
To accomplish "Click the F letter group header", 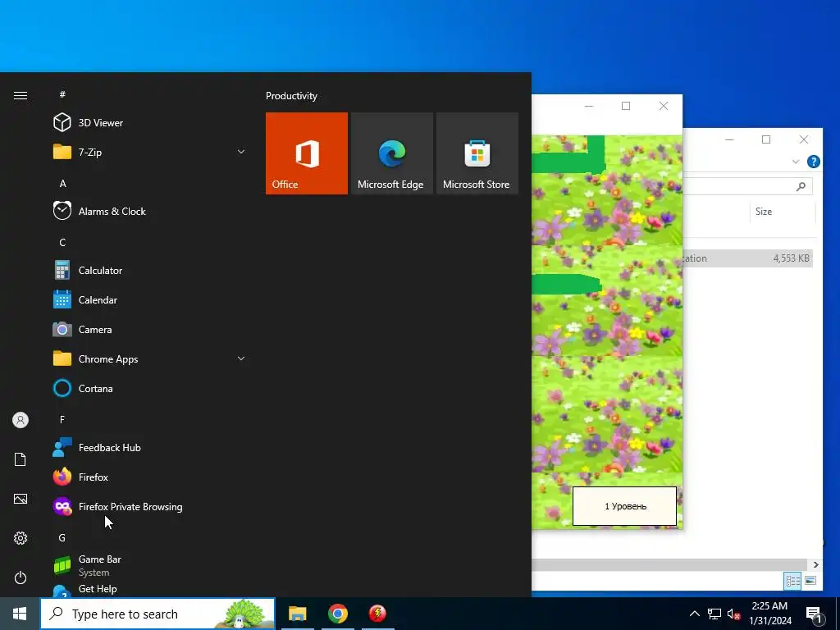I will tap(62, 419).
